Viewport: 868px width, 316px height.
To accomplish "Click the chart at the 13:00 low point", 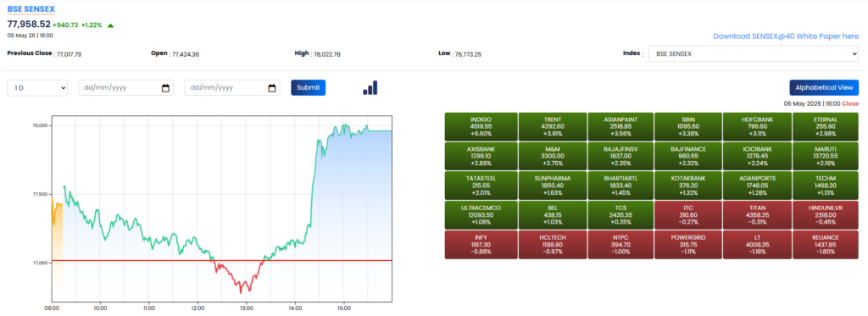I will [242, 291].
